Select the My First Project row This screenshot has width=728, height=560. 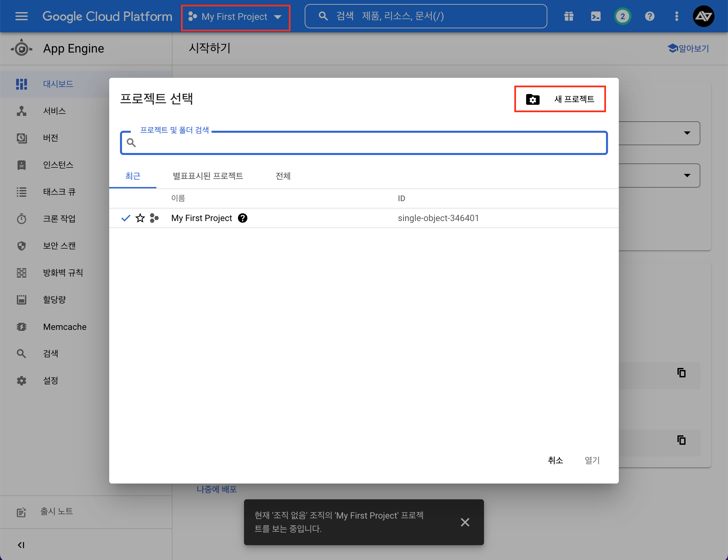(202, 218)
